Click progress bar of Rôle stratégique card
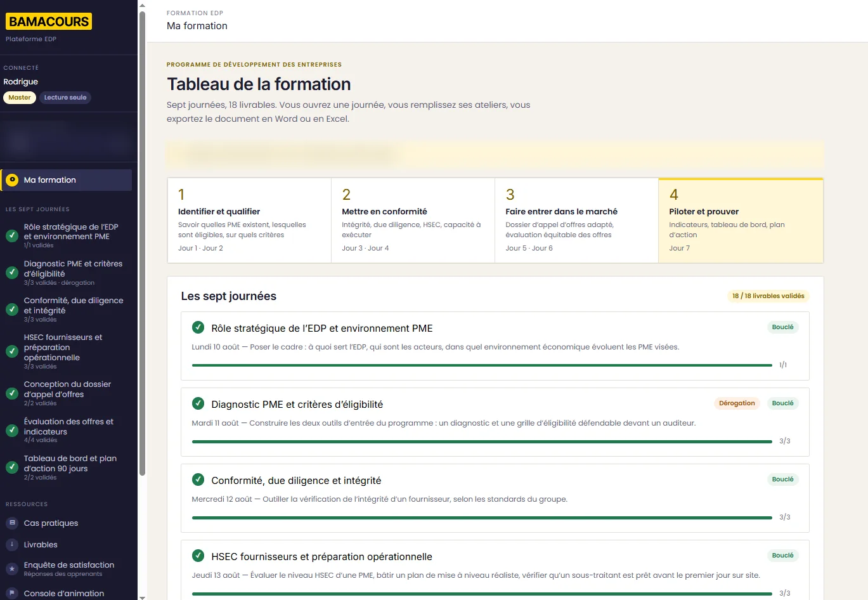Screen dimensions: 868x600 (482, 365)
